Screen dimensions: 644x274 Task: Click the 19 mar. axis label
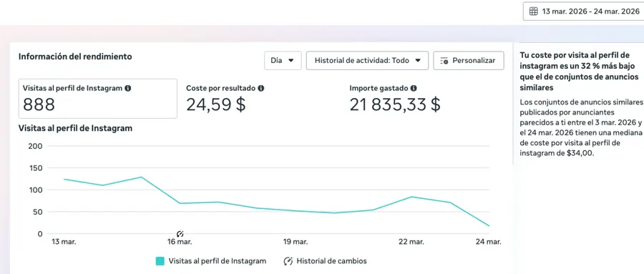[x=296, y=242]
